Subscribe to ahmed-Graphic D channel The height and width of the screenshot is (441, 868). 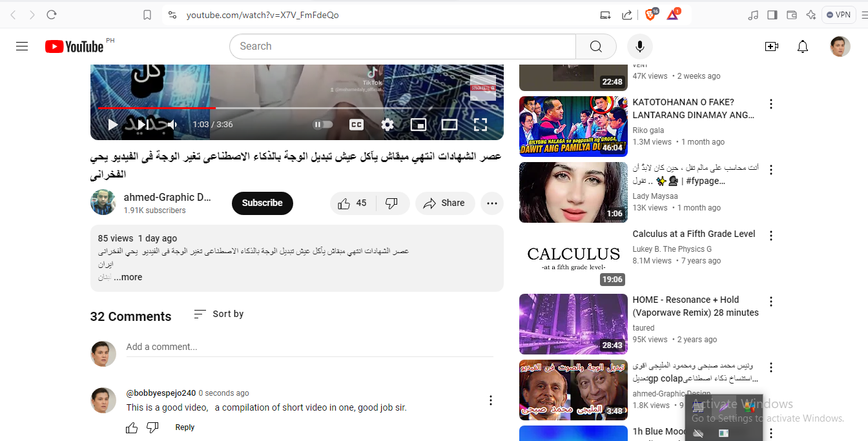pyautogui.click(x=262, y=203)
